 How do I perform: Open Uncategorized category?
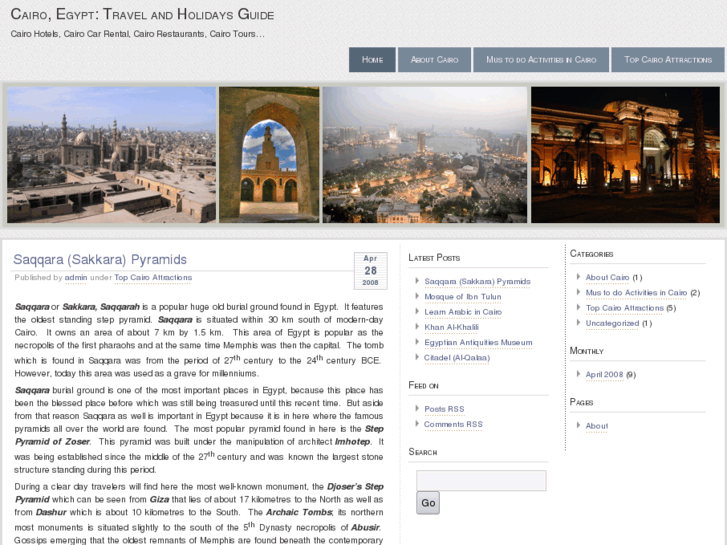coord(612,323)
